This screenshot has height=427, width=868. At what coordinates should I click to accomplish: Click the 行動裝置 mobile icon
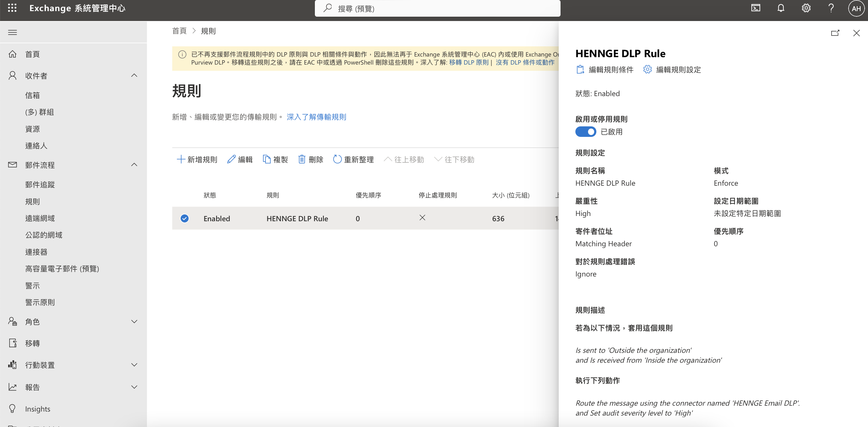(12, 365)
